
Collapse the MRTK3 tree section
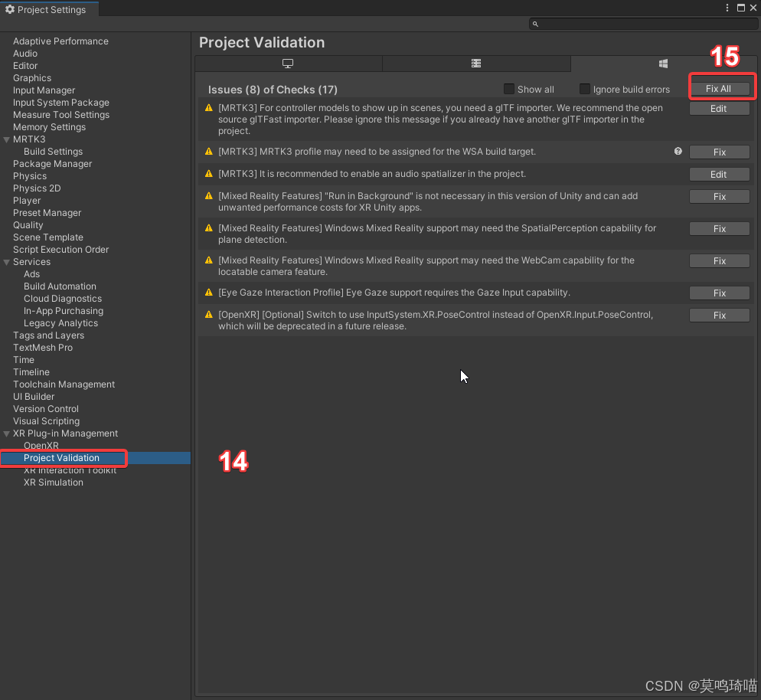click(x=6, y=140)
